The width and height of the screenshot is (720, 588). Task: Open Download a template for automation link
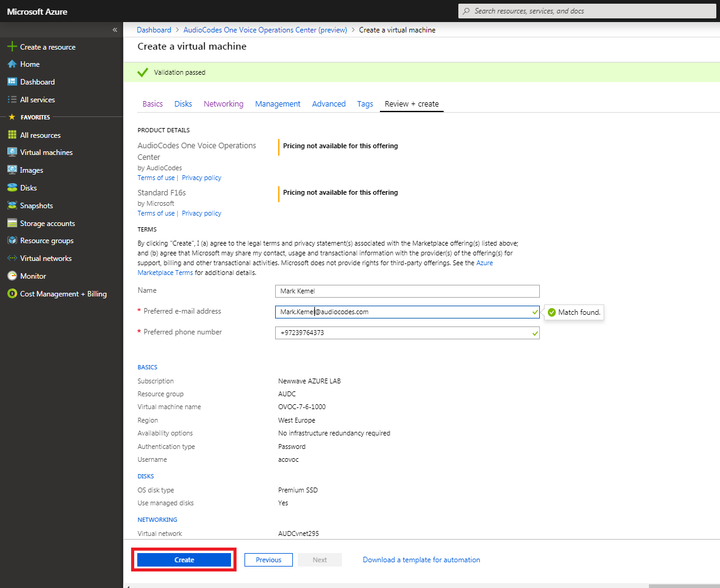pyautogui.click(x=421, y=560)
